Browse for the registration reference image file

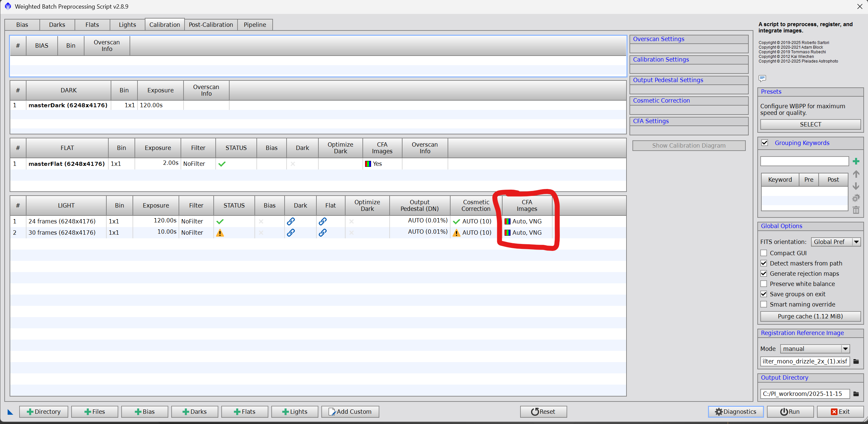(x=856, y=361)
